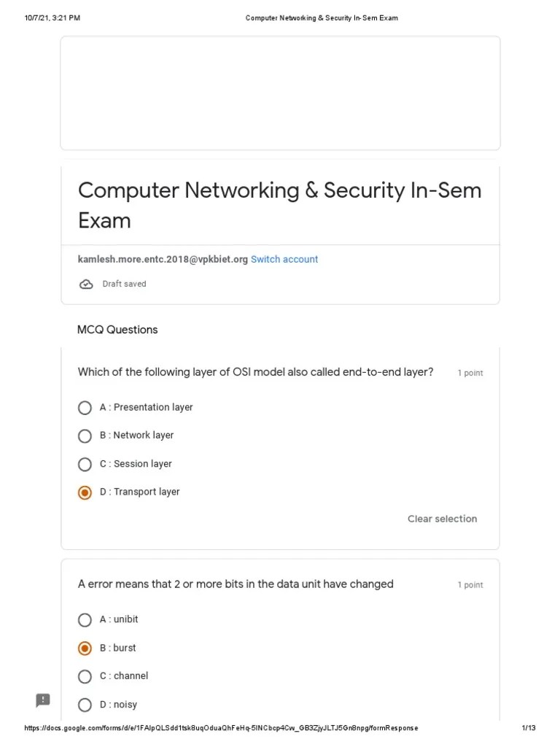Image resolution: width=560 pixels, height=747 pixels.
Task: Select option B: Network layer
Action: click(85, 436)
